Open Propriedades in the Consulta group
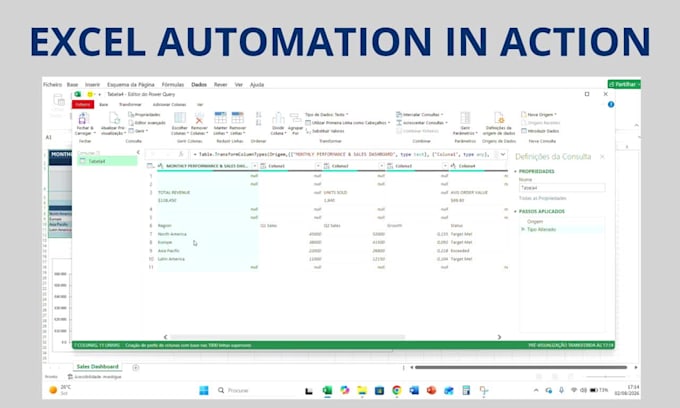 tap(144, 114)
